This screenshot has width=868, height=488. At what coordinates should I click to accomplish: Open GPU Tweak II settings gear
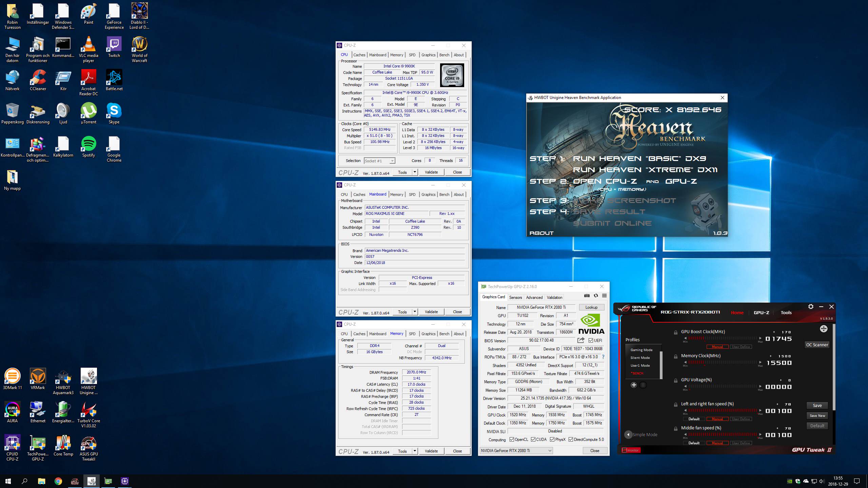pyautogui.click(x=811, y=306)
